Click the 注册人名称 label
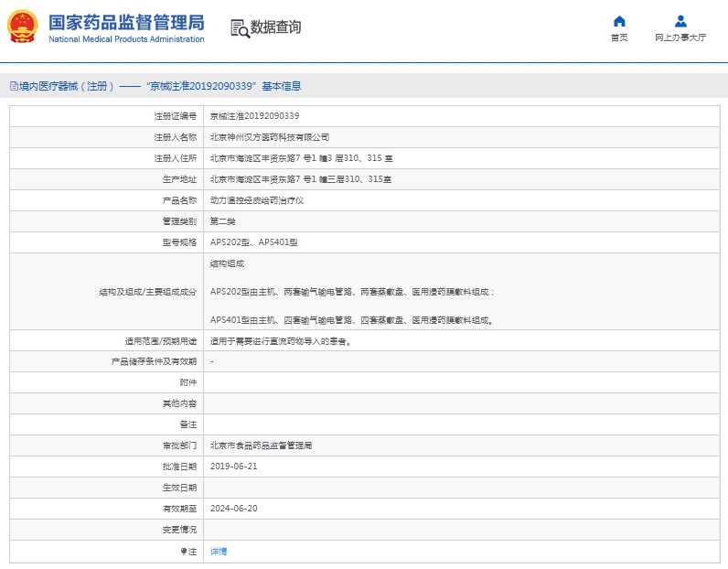Screen dimensions: 728x569 [x=176, y=137]
